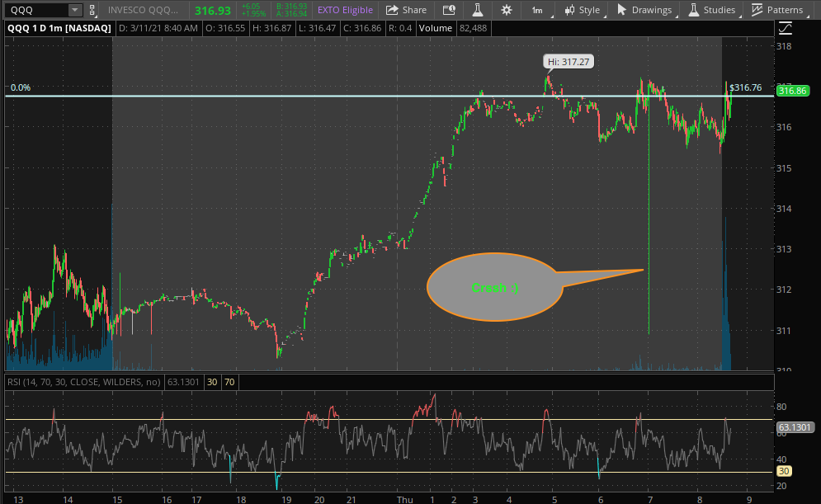Viewport: 821px width, 504px height.
Task: Select the 0.0% horizontal price level line
Action: (330, 97)
